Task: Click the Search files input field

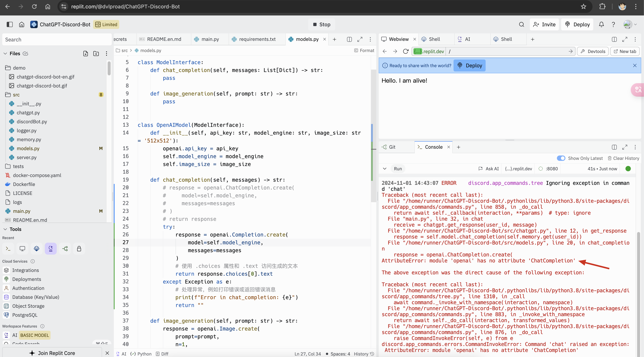Action: click(57, 40)
